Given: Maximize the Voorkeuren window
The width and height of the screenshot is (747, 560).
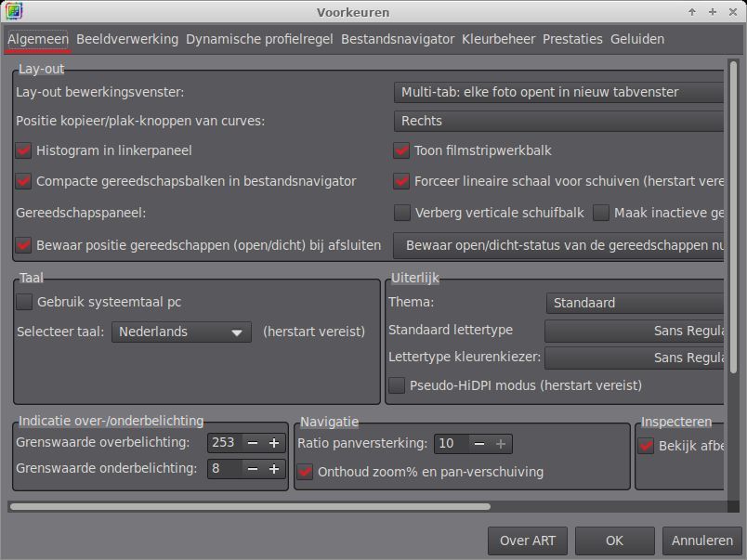Looking at the screenshot, I should [713, 12].
